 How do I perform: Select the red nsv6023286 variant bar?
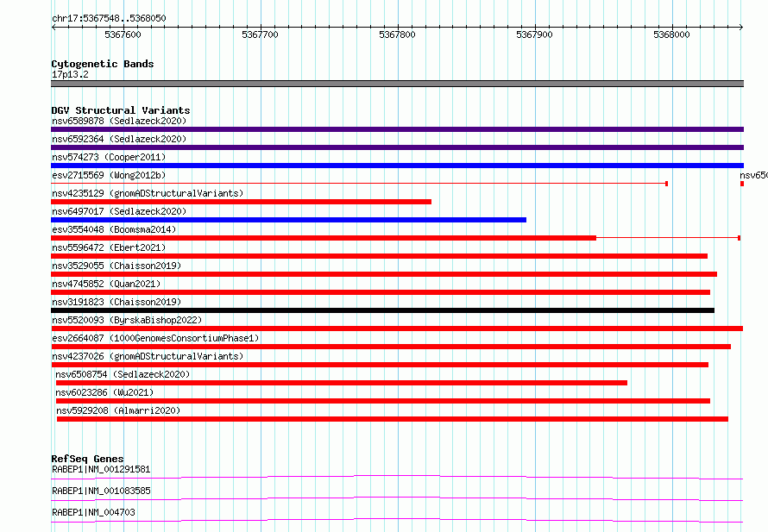click(x=383, y=401)
